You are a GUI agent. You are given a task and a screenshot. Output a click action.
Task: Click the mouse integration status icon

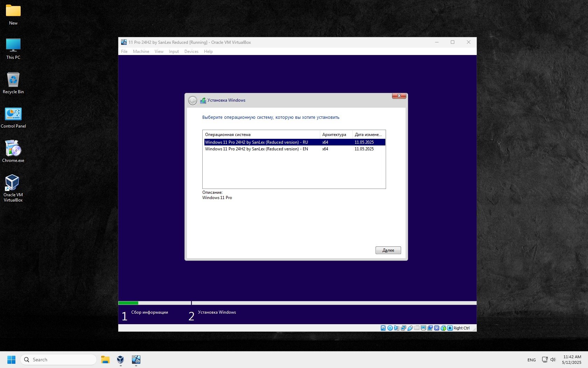(443, 328)
